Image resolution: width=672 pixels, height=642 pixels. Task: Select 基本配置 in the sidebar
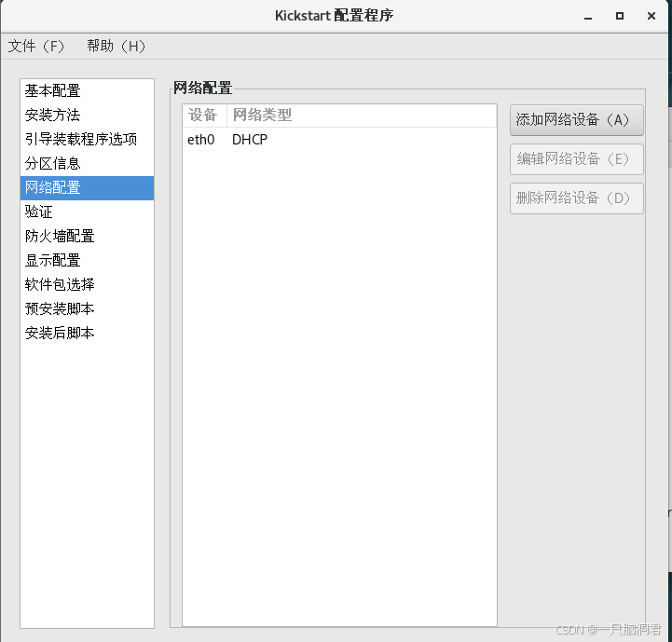click(87, 91)
